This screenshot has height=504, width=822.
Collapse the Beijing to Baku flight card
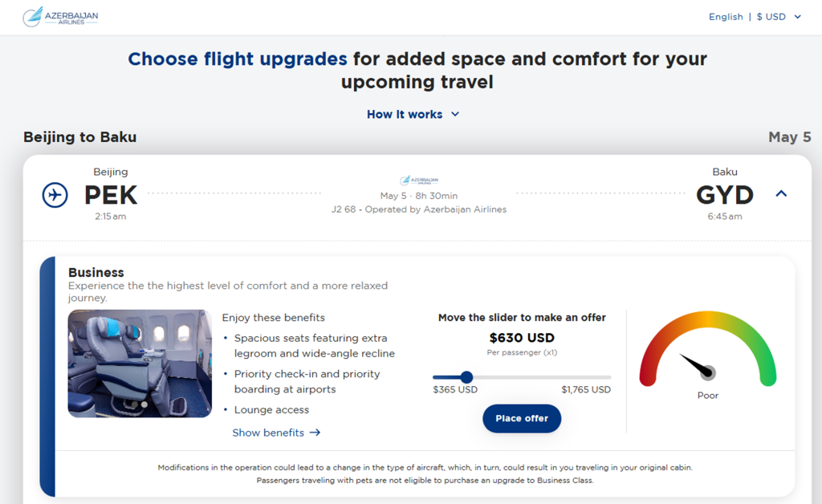pos(781,193)
